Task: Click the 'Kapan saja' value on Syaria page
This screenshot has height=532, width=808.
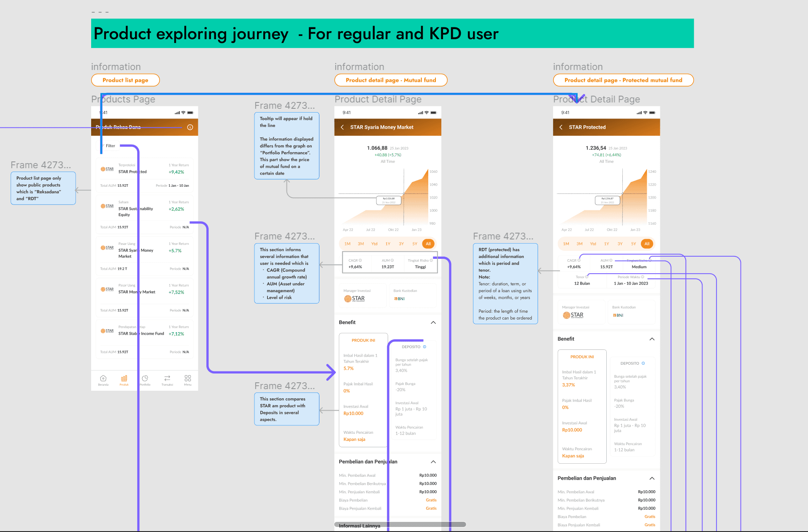Action: (354, 439)
